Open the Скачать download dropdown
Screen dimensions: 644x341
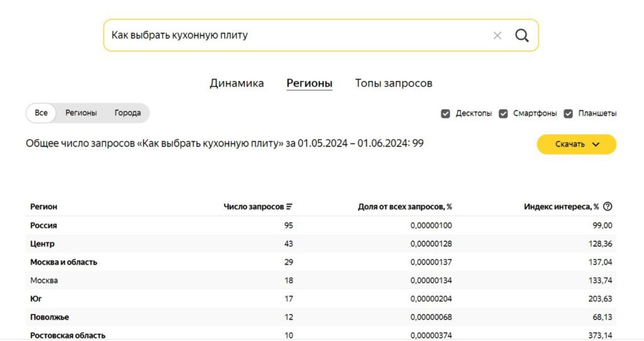[x=576, y=144]
